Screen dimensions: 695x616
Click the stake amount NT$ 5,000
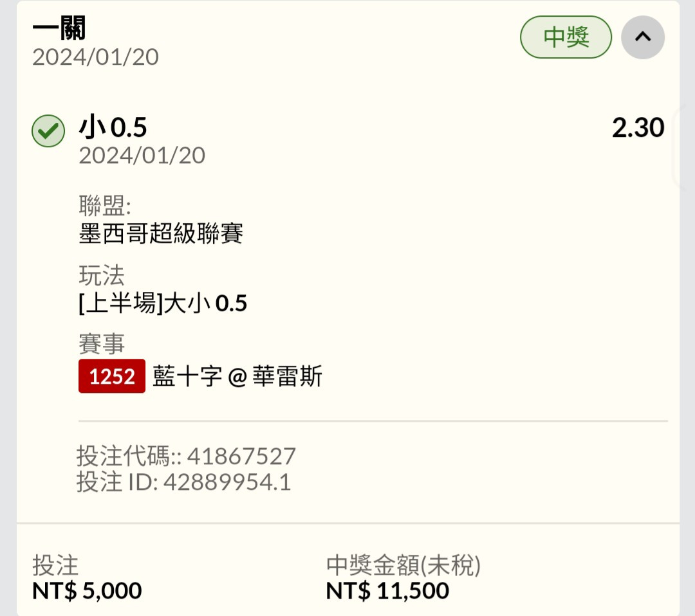[x=87, y=590]
